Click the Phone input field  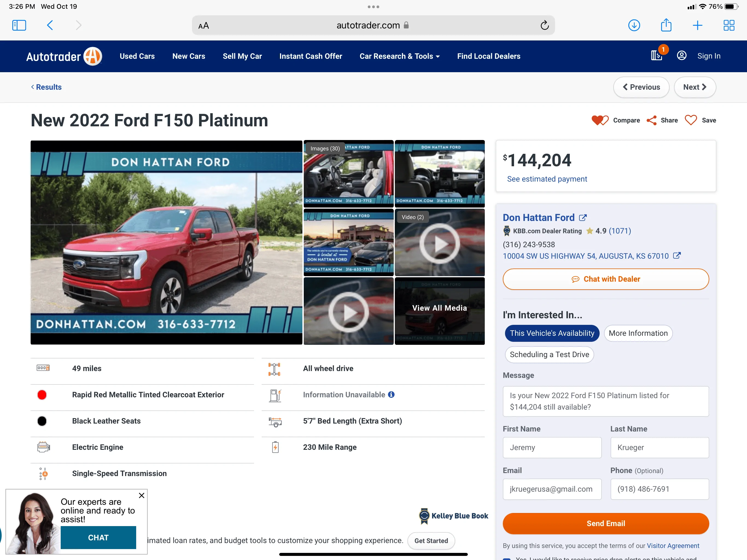(x=659, y=489)
